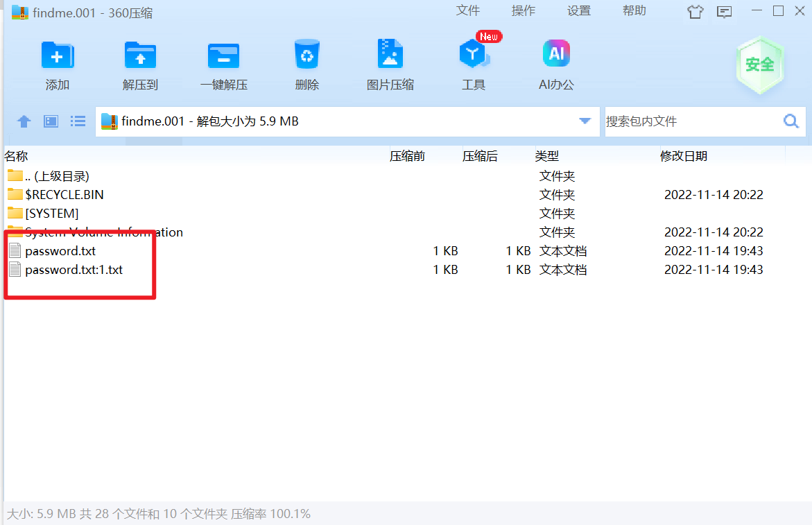Click the green 安全 security shield badge
The image size is (812, 525).
pos(759,65)
